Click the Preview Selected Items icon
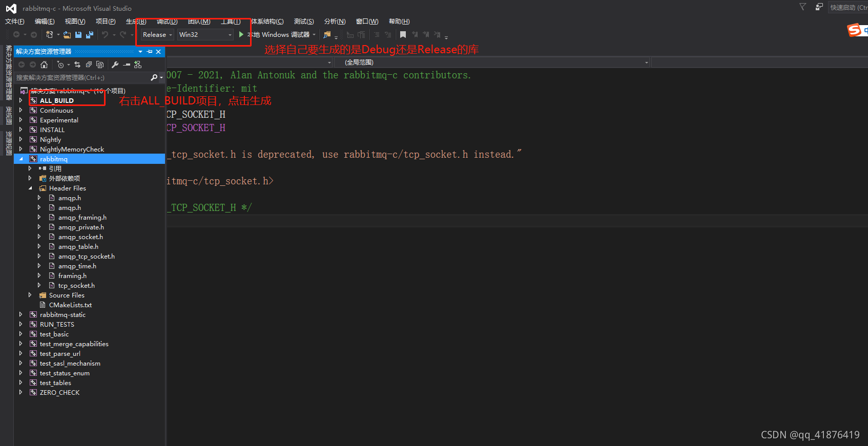This screenshot has width=868, height=446. [127, 65]
